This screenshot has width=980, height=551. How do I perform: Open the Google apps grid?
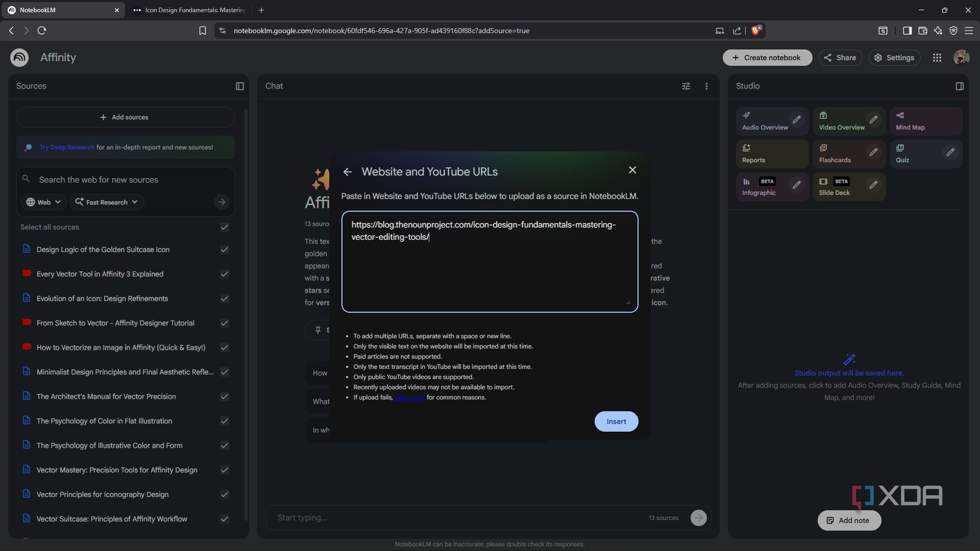[x=937, y=57]
